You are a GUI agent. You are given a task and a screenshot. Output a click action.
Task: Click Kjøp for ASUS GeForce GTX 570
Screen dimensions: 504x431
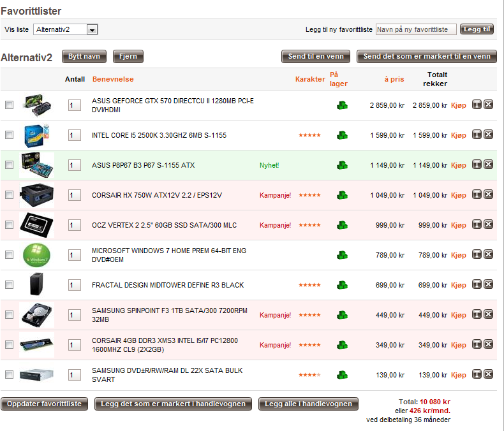(x=458, y=105)
